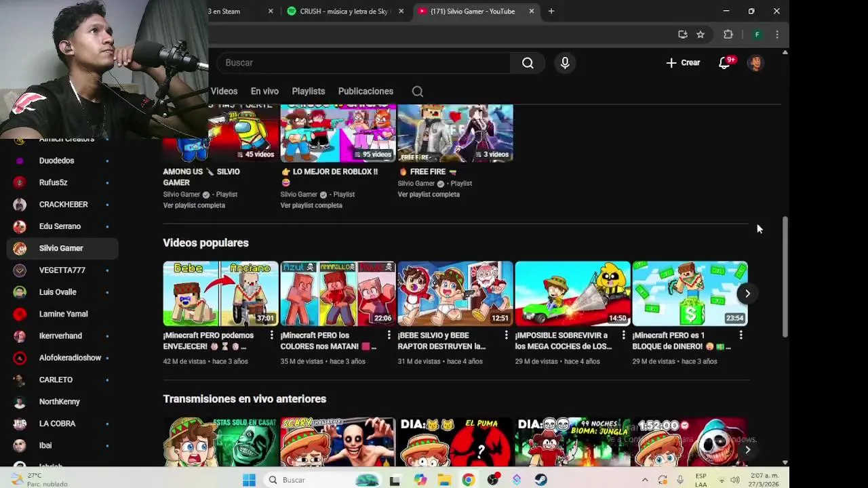Image resolution: width=868 pixels, height=488 pixels.
Task: Click the channel search magnifier icon
Action: [418, 91]
